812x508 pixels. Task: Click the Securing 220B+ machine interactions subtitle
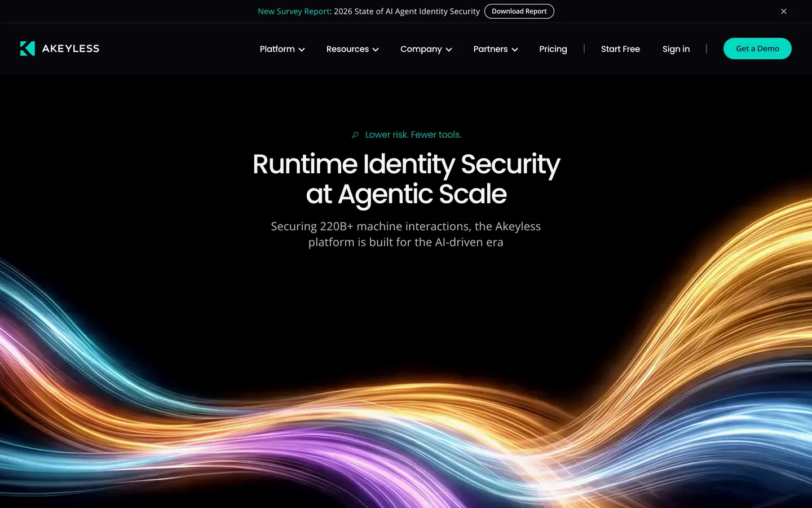406,234
